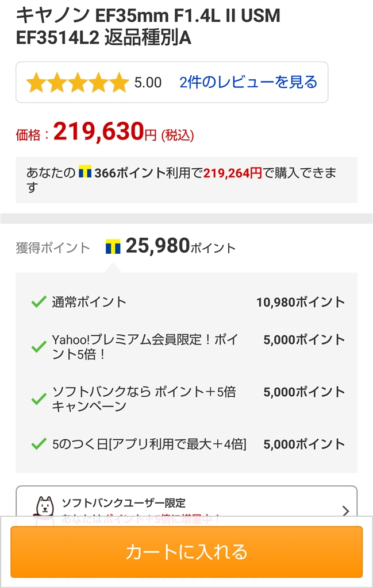373x588 pixels.
Task: Click the 5のつく日[アプリ利用で最大+4倍] label
Action: [x=149, y=444]
